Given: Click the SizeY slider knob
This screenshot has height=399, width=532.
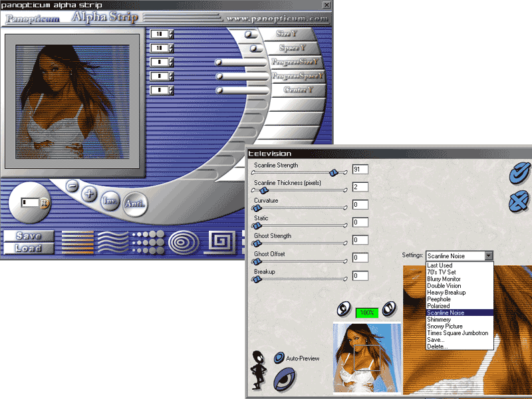Looking at the screenshot, I should [x=249, y=35].
